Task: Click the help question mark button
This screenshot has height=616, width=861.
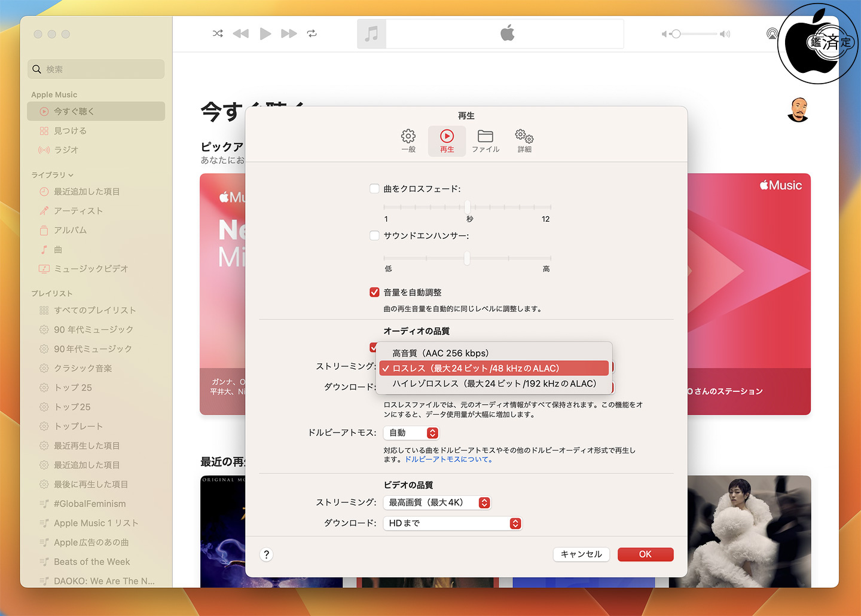Action: coord(267,554)
